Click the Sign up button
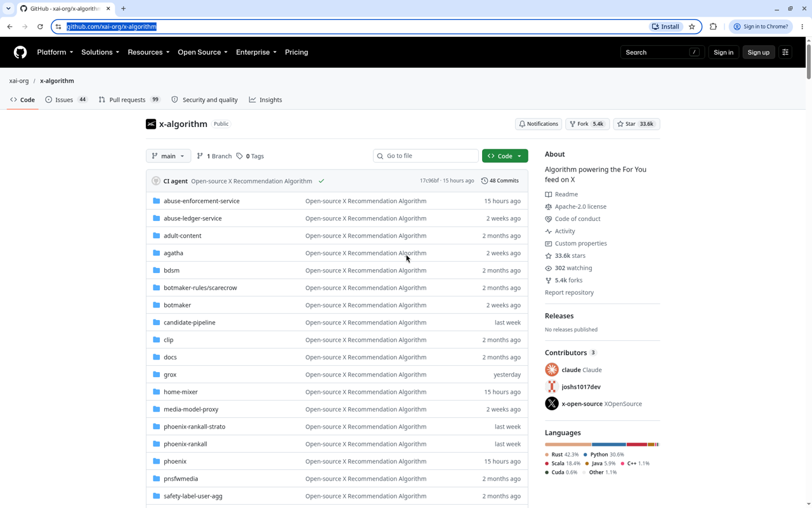812x508 pixels. pyautogui.click(x=758, y=52)
